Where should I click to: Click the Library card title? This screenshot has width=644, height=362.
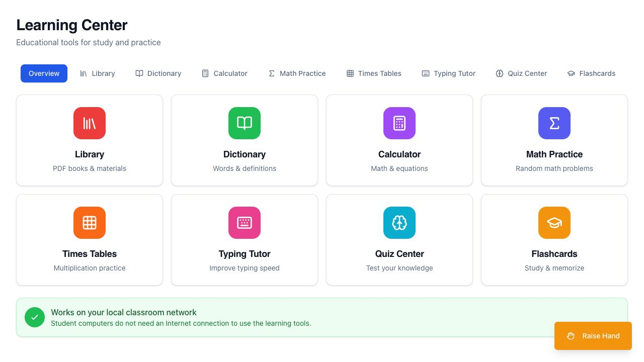tap(90, 154)
